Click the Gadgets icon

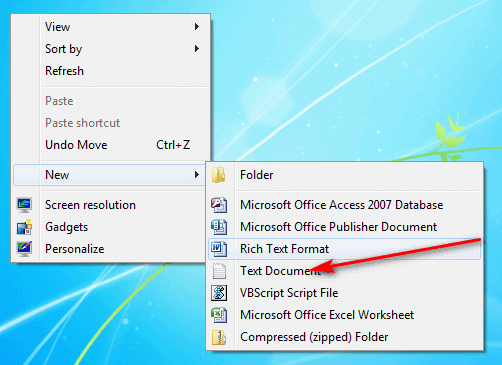[24, 227]
